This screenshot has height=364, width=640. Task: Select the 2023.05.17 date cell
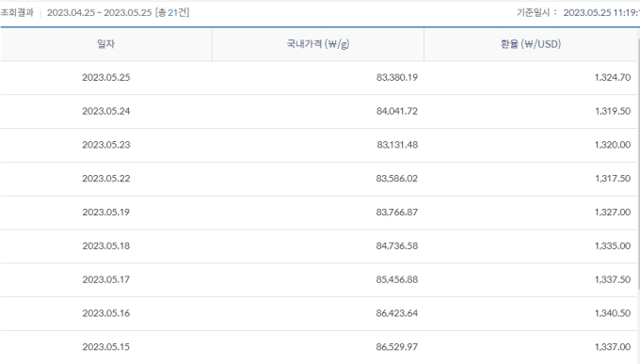point(106,279)
